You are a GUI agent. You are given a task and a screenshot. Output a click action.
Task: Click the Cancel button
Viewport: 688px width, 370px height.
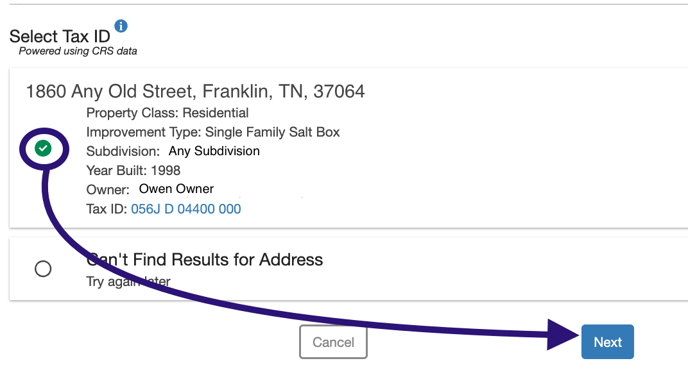tap(333, 342)
